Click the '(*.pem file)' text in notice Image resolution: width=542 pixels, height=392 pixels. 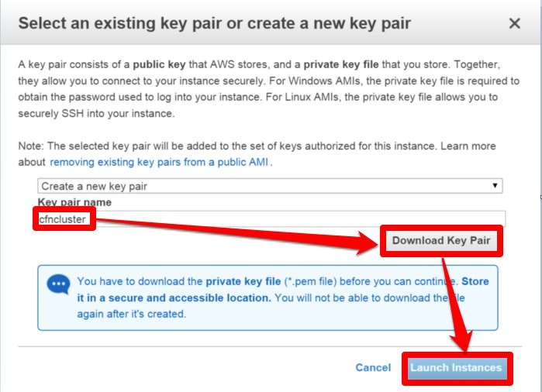point(310,281)
